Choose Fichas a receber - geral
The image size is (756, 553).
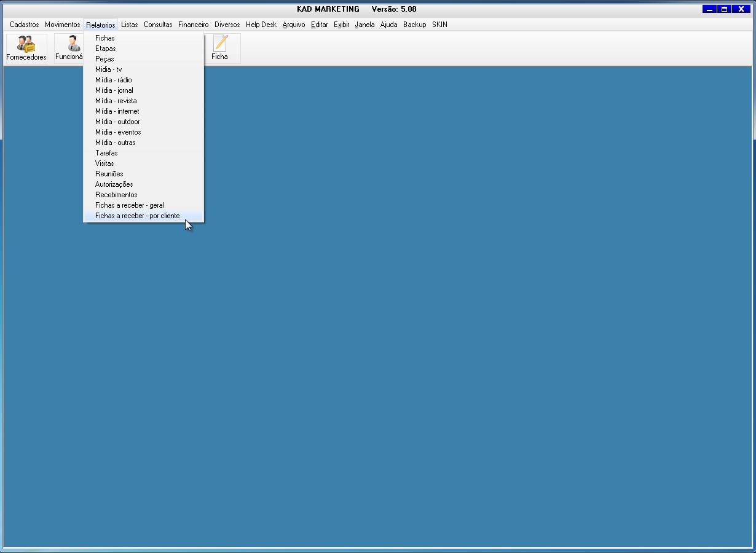pyautogui.click(x=144, y=205)
